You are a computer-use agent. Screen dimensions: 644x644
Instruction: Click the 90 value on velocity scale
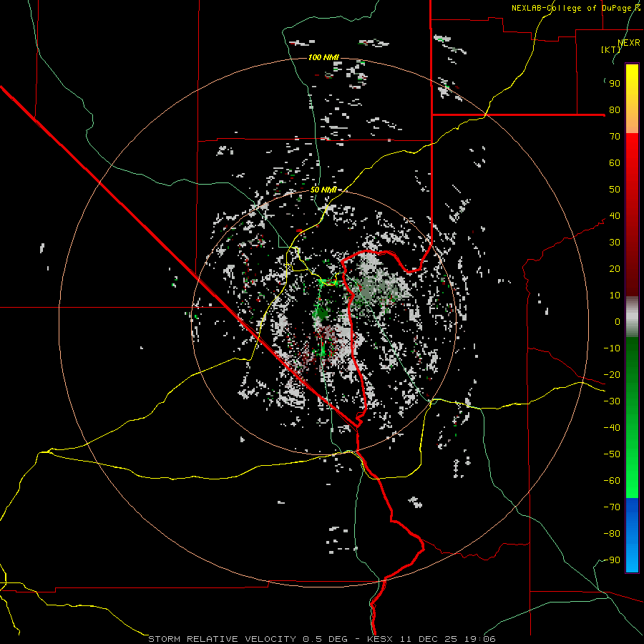(x=615, y=84)
